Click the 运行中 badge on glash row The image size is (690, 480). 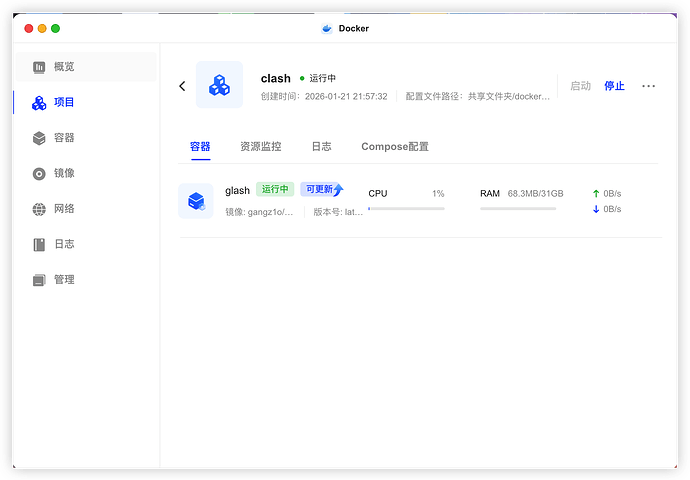[x=275, y=189]
